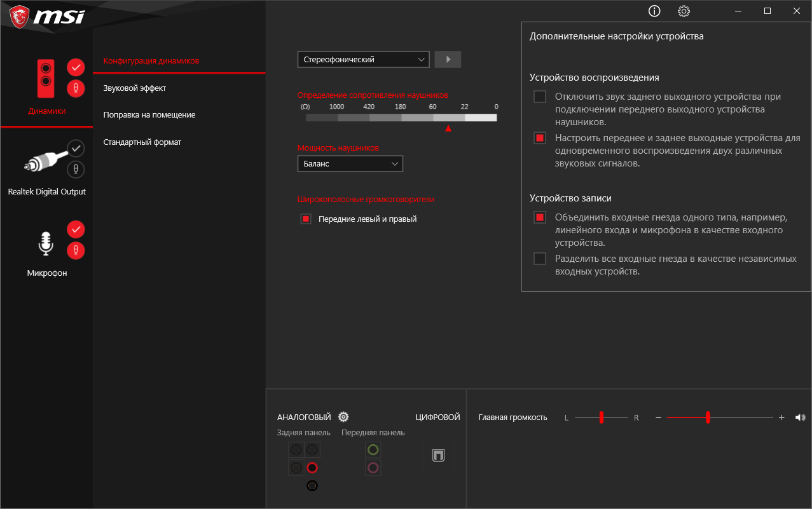Open the Стереофонический speaker configuration dropdown
This screenshot has width=812, height=509.
tap(364, 59)
